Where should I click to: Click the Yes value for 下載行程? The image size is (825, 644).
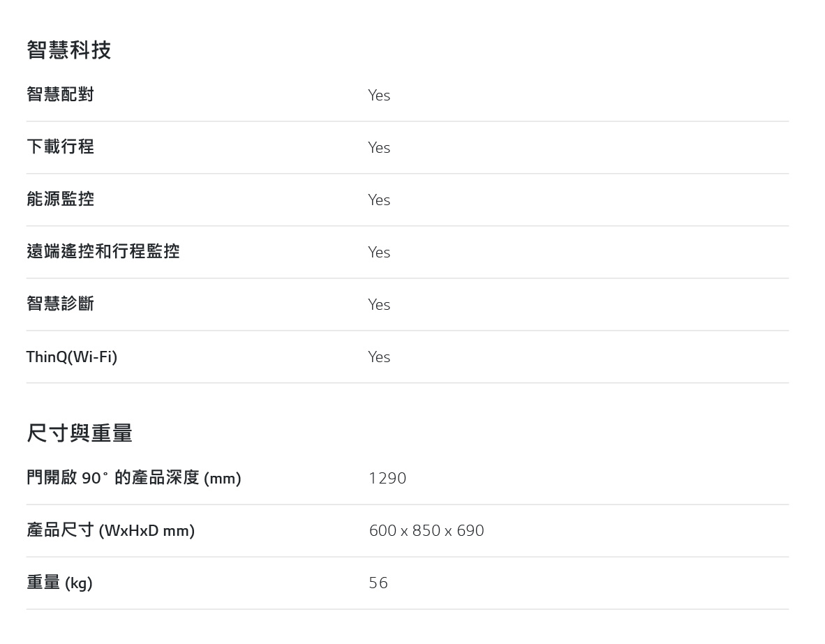tap(379, 148)
